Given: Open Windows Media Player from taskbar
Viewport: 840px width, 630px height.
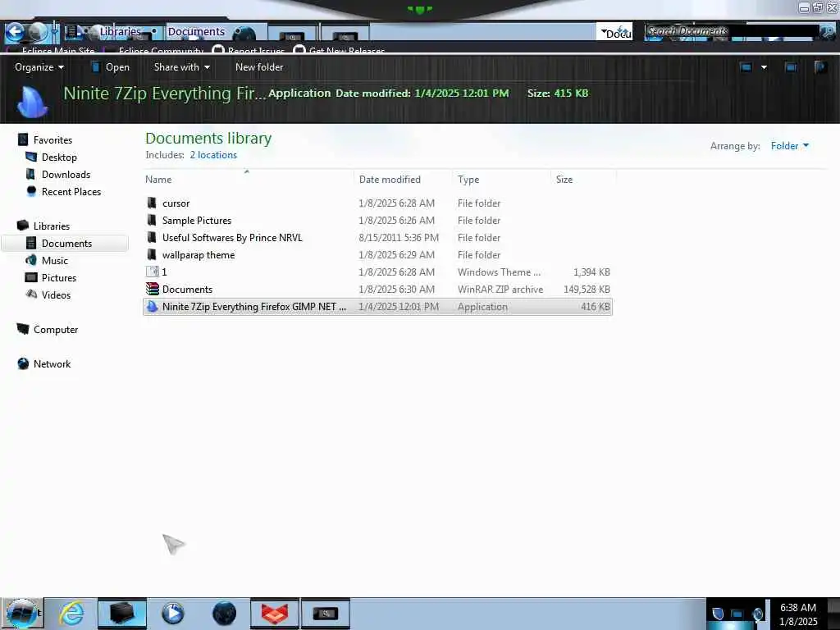Looking at the screenshot, I should [172, 614].
